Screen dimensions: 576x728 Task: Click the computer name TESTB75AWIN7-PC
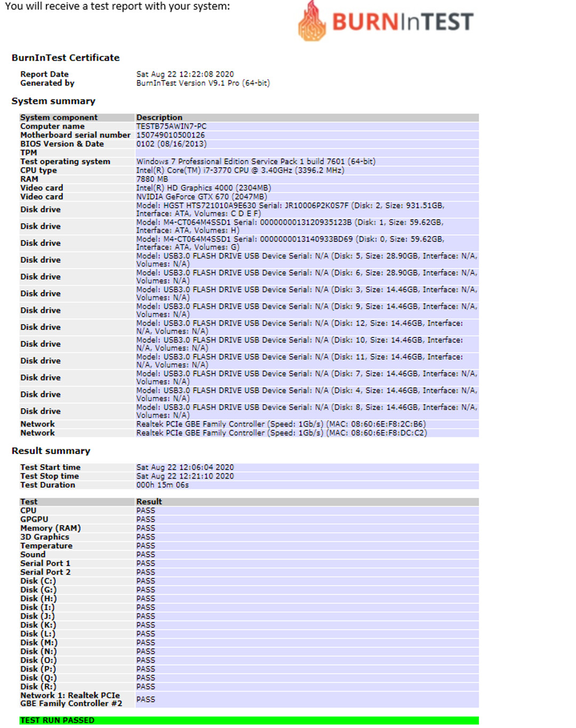click(171, 126)
